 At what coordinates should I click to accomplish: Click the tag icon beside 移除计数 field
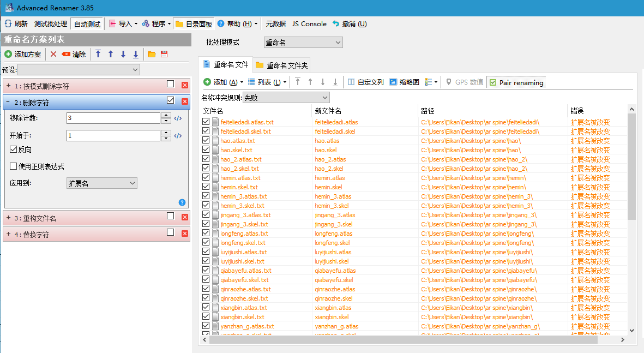(x=178, y=118)
